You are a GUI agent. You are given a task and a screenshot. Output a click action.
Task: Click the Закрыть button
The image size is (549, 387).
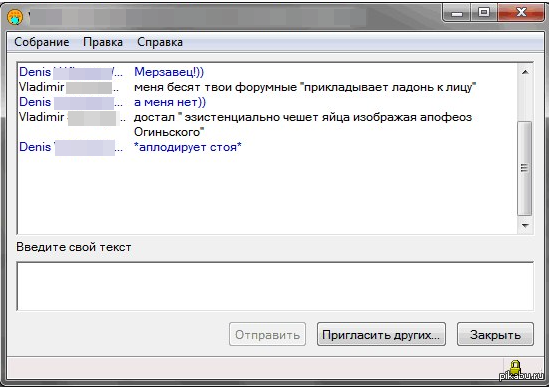[495, 334]
